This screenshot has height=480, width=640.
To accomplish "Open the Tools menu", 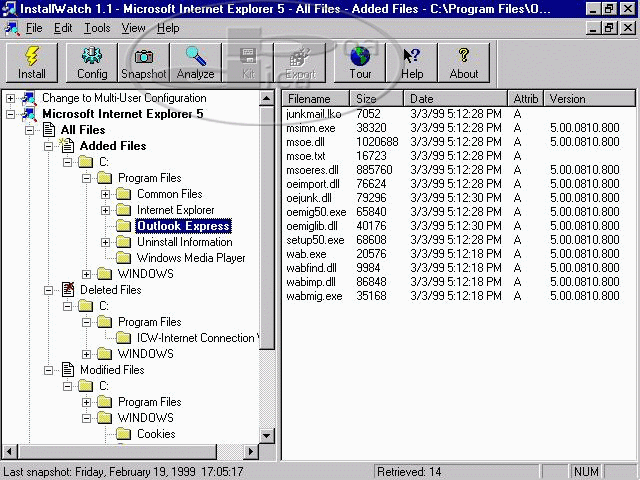I will pos(97,28).
